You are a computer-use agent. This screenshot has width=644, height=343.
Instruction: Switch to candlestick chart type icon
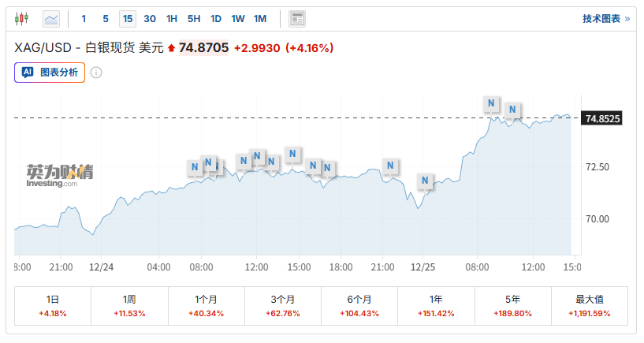pyautogui.click(x=22, y=18)
